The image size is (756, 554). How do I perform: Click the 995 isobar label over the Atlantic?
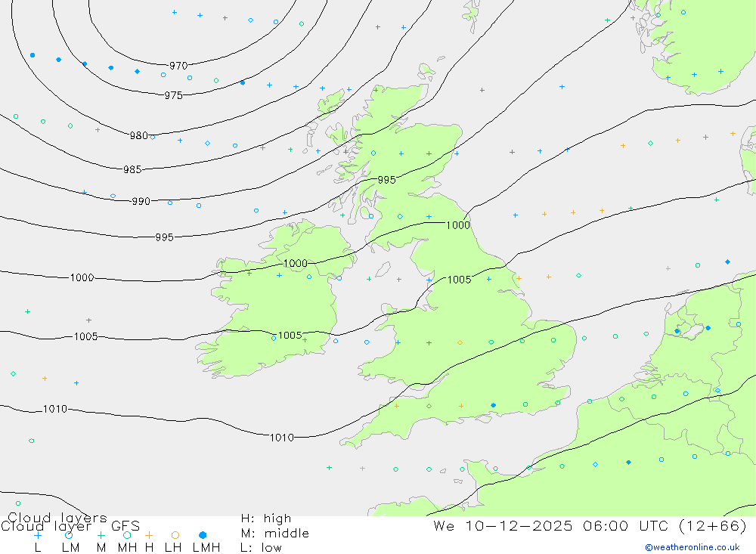pyautogui.click(x=164, y=237)
